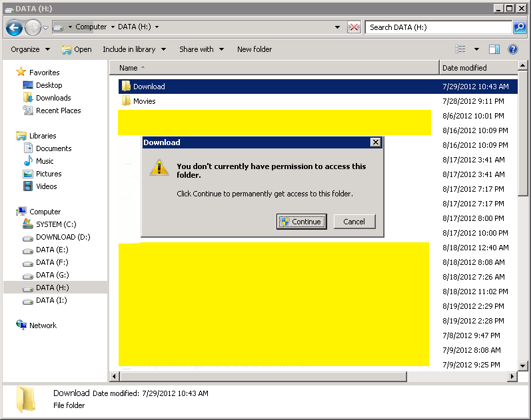Expand the DATA (H:) breadcrumb dropdown arrow

157,27
